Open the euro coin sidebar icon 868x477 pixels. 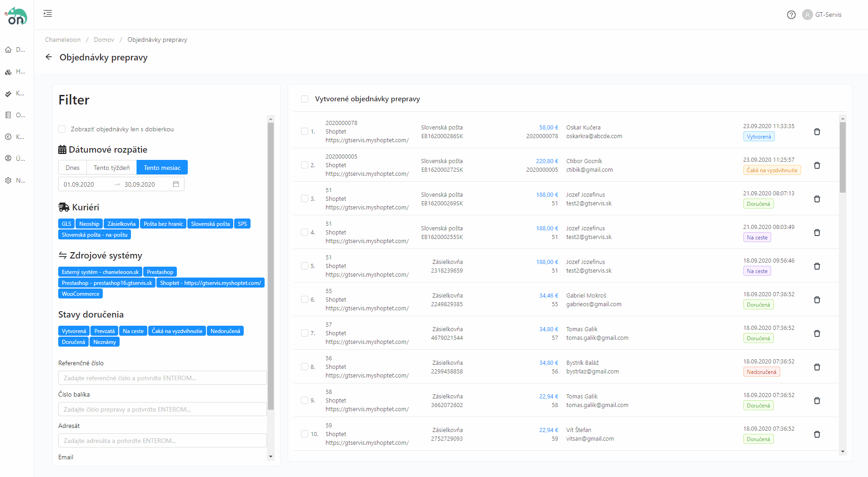[x=8, y=137]
